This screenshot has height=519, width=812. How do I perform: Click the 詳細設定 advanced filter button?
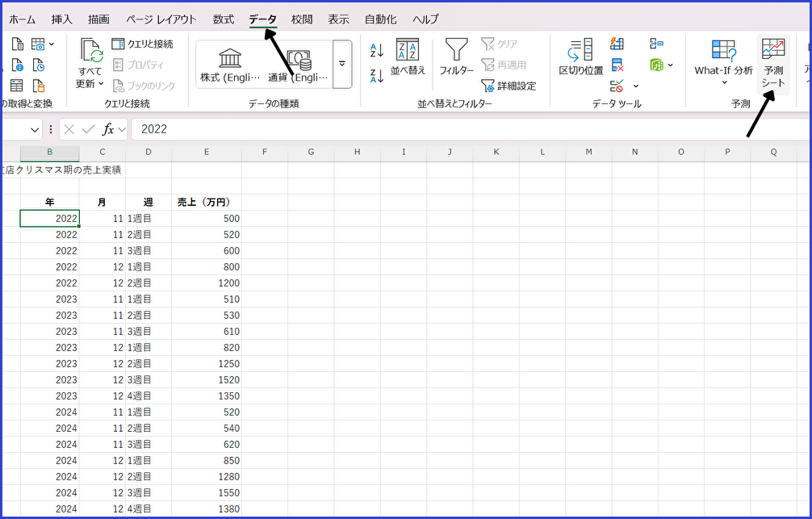(x=509, y=86)
